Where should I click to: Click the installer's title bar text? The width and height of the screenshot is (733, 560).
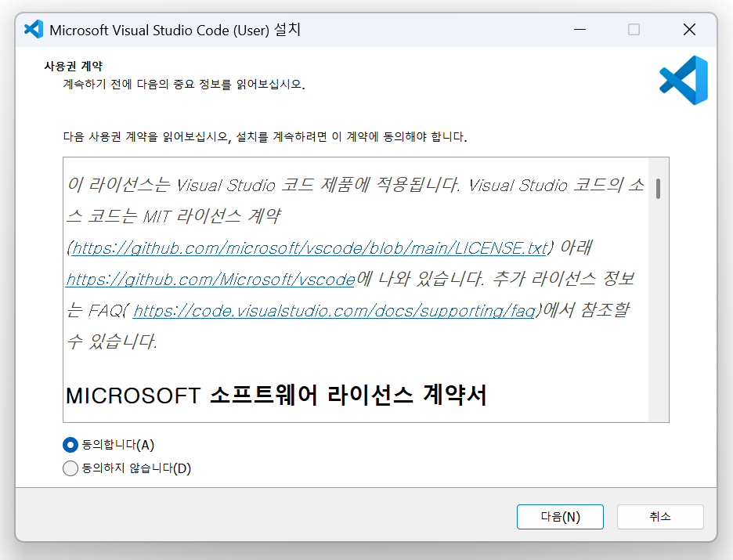175,30
